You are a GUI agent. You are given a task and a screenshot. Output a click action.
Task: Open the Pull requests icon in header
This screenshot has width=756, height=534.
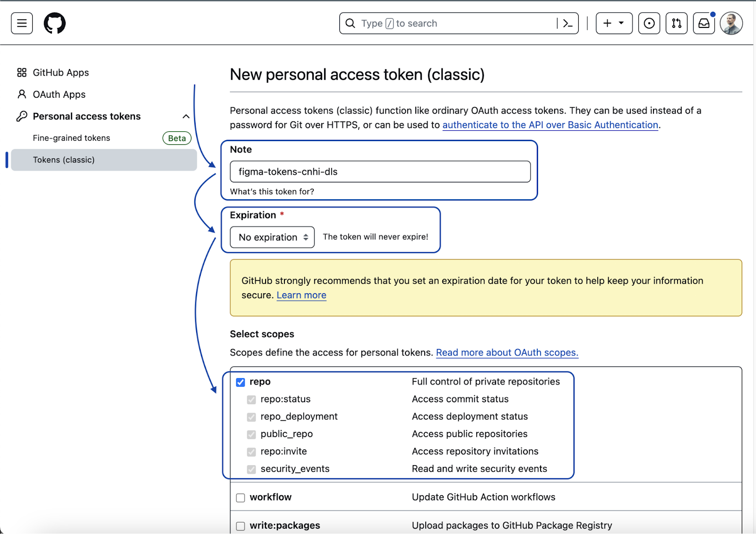677,23
